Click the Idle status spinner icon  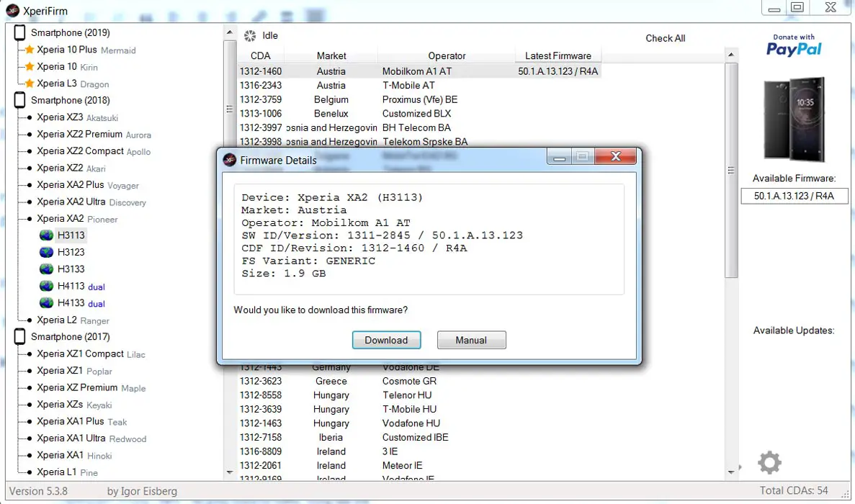[250, 36]
